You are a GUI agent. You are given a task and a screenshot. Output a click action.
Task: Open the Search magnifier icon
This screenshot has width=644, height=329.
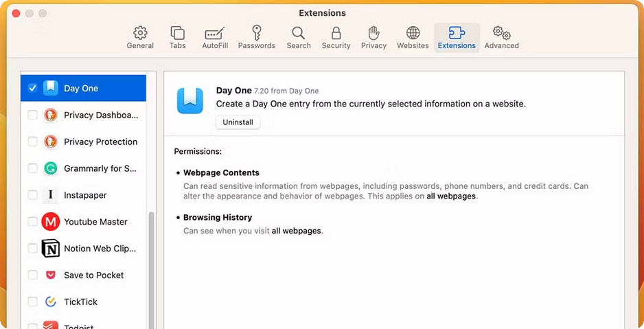click(299, 32)
